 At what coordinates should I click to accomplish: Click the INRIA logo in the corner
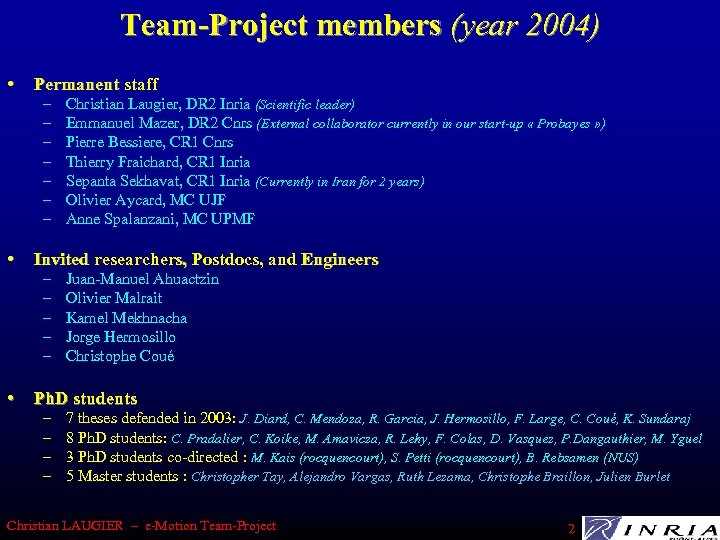(651, 528)
